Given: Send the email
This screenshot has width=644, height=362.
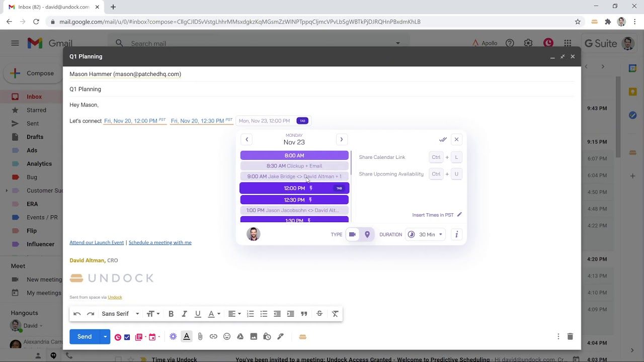Looking at the screenshot, I should point(85,337).
